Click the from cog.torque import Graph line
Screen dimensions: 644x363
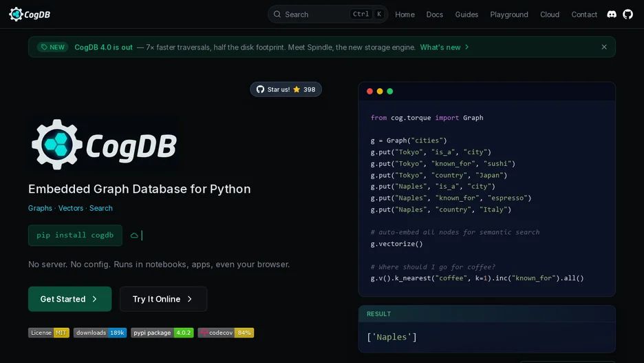pyautogui.click(x=427, y=118)
